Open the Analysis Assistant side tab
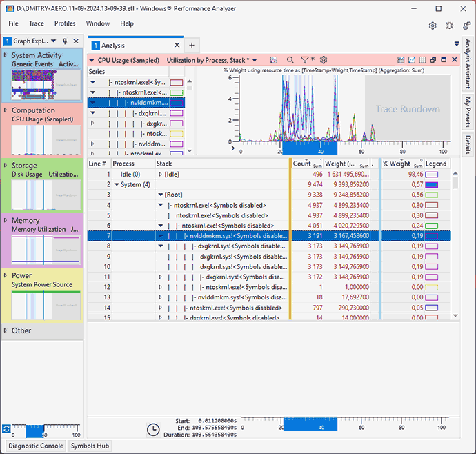The width and height of the screenshot is (476, 454). coord(468,63)
